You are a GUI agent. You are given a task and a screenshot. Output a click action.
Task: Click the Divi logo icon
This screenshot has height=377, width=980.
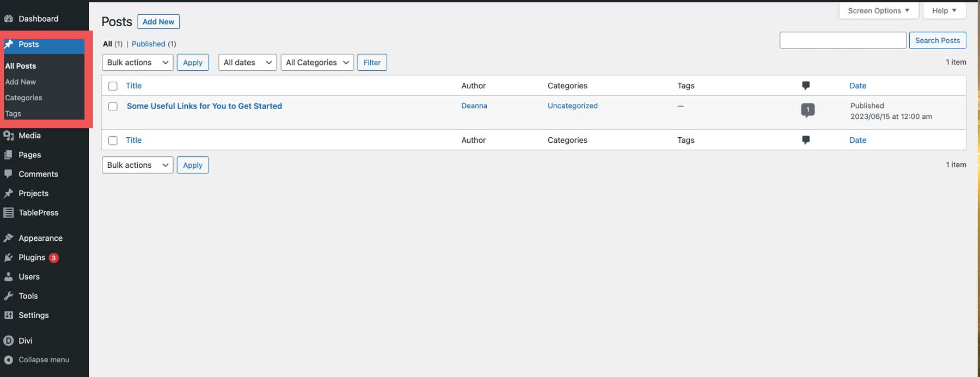pos(9,341)
